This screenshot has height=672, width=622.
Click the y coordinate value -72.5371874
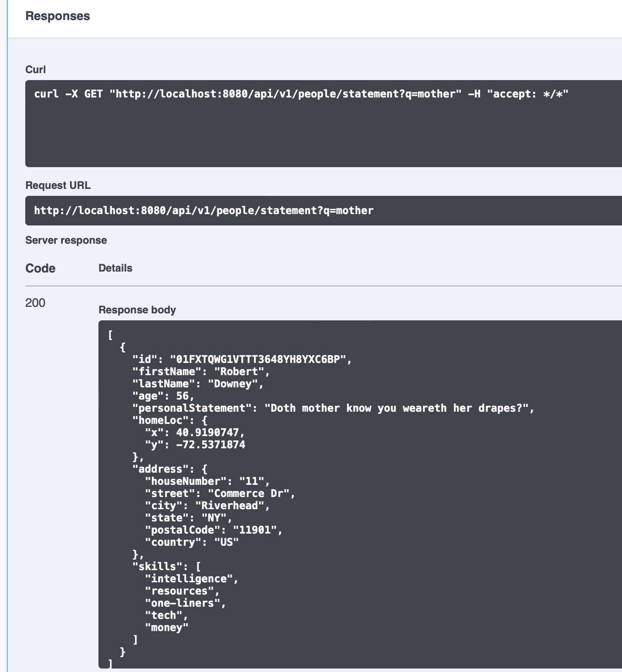tap(210, 445)
